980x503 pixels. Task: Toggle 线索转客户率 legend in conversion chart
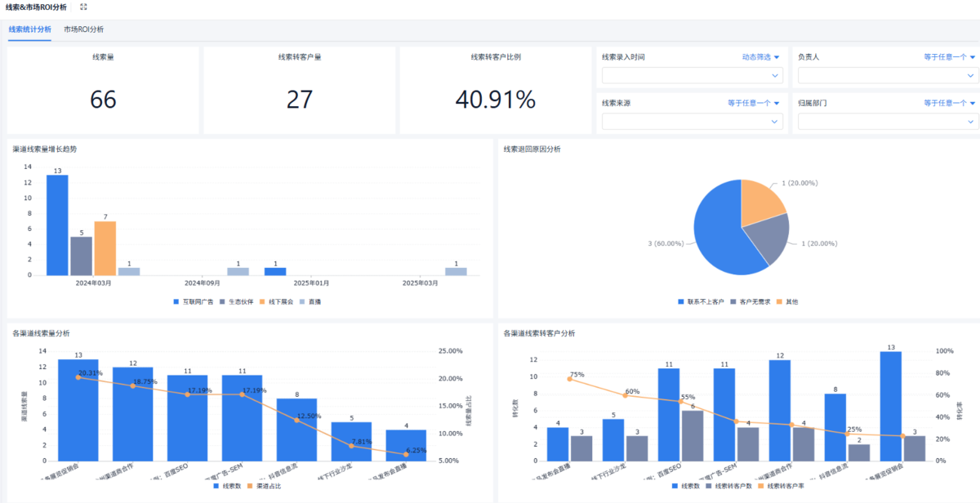(783, 485)
